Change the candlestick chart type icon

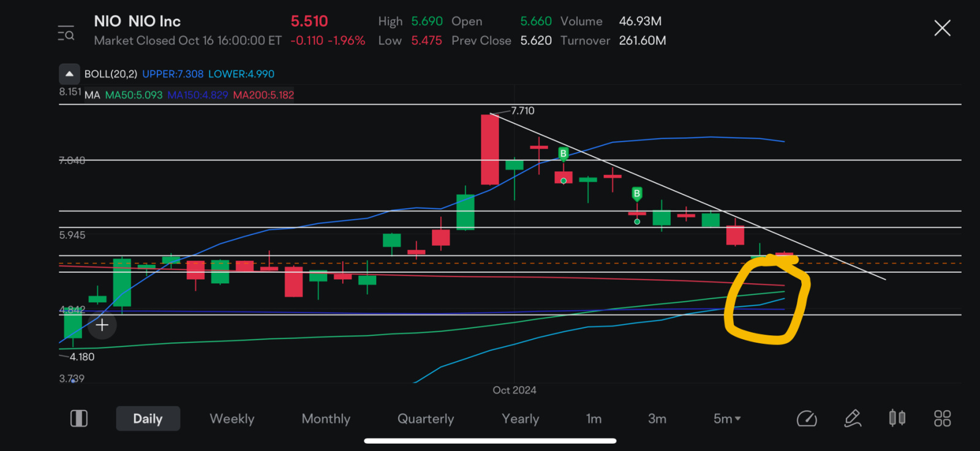(897, 418)
